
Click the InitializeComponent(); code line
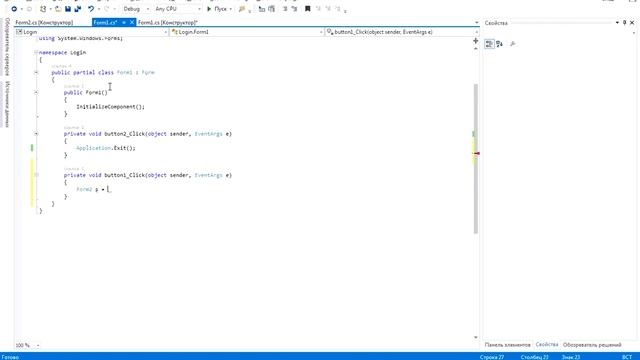pos(111,107)
